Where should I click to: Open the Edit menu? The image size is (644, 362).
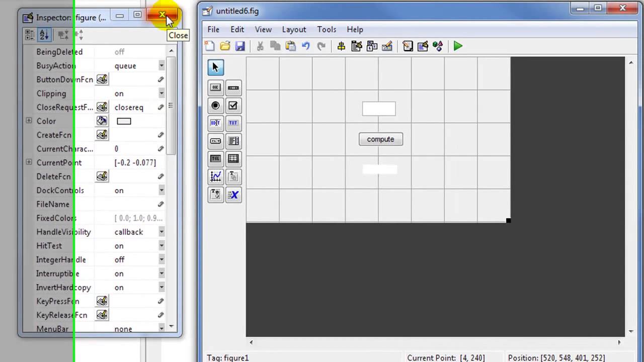click(x=237, y=30)
